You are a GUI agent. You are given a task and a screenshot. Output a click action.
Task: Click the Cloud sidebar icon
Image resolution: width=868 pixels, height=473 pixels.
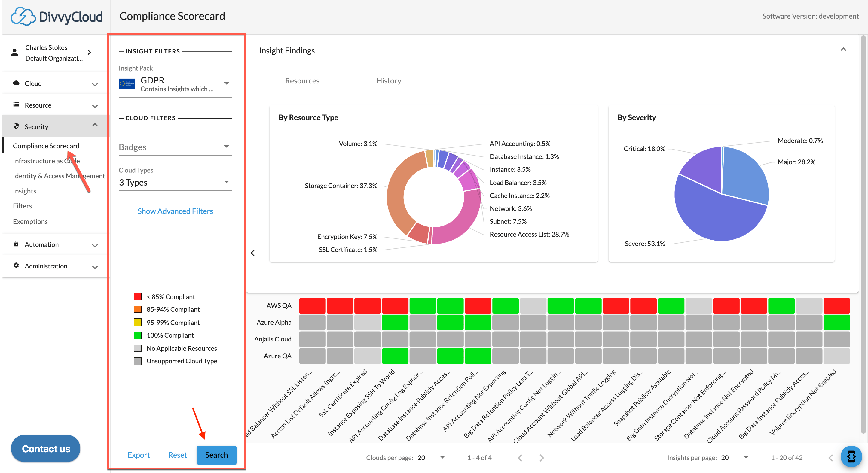point(16,83)
